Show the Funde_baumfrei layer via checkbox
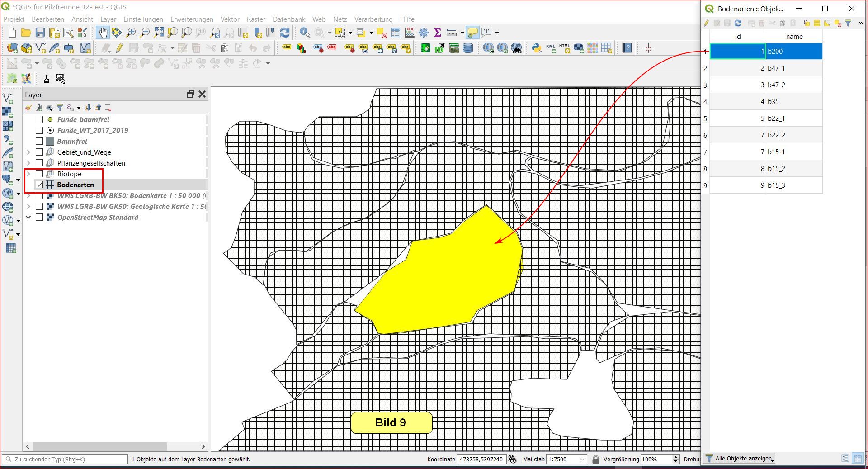Viewport: 868px width, 469px height. (x=39, y=119)
